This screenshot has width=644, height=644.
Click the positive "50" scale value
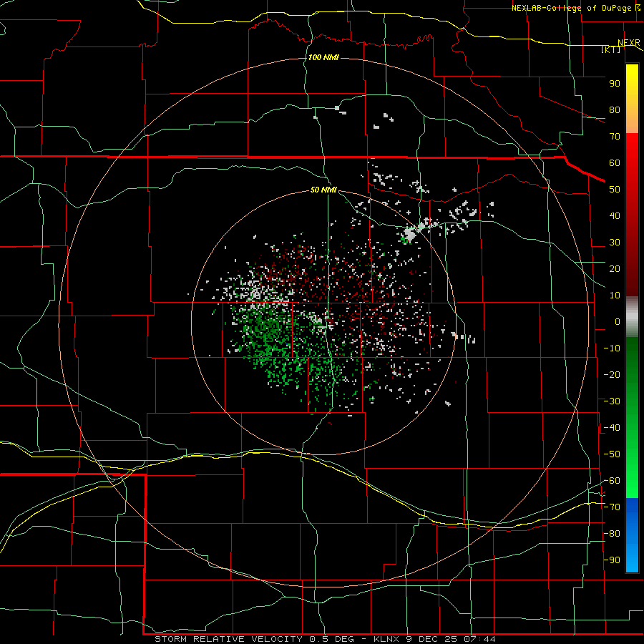click(615, 190)
